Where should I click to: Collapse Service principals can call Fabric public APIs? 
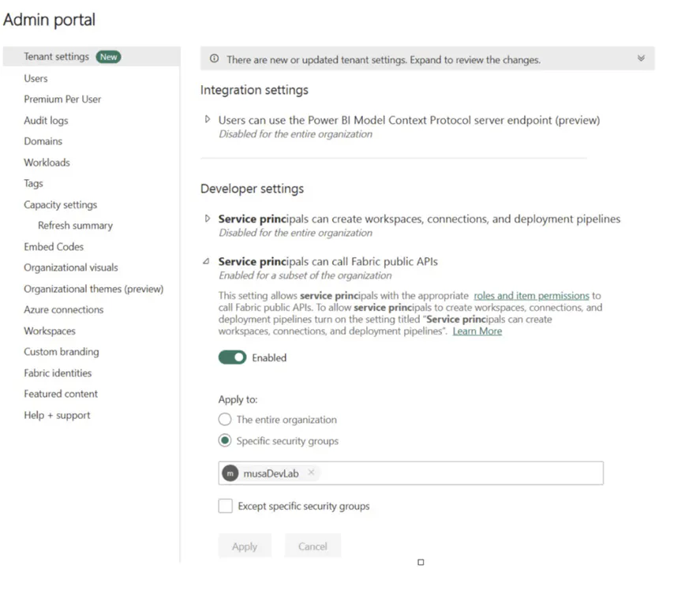[206, 261]
